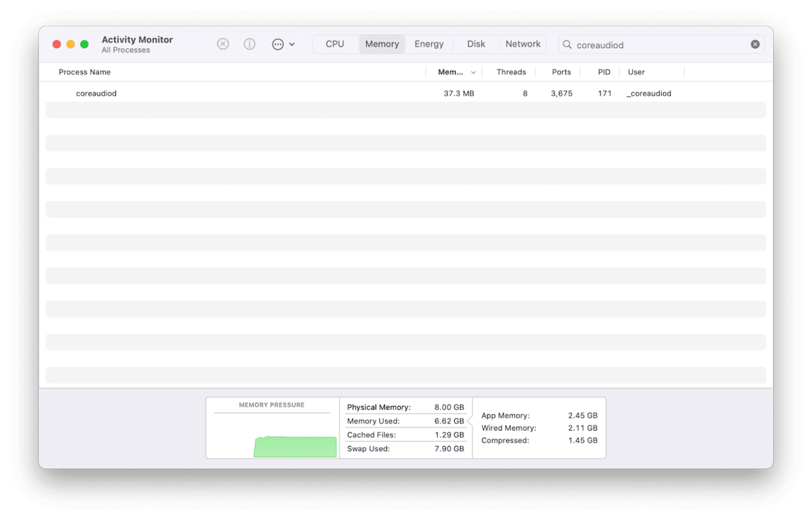Viewport: 812px width, 520px height.
Task: Click the magnifying glass search icon
Action: pyautogui.click(x=568, y=45)
